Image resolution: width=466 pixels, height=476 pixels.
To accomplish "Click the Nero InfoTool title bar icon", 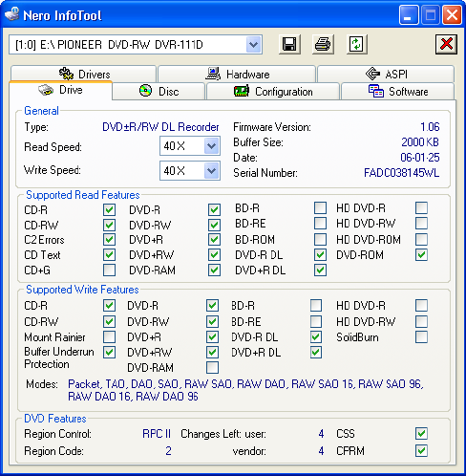I will (12, 14).
